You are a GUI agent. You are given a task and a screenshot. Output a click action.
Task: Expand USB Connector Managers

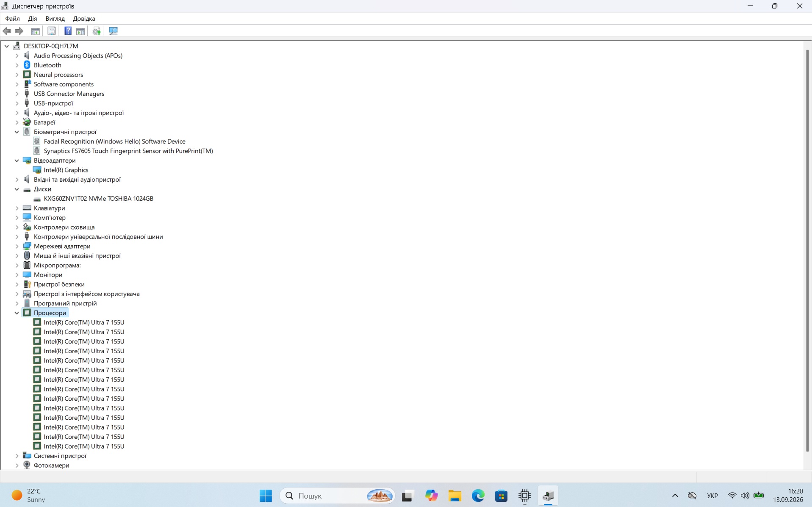17,94
